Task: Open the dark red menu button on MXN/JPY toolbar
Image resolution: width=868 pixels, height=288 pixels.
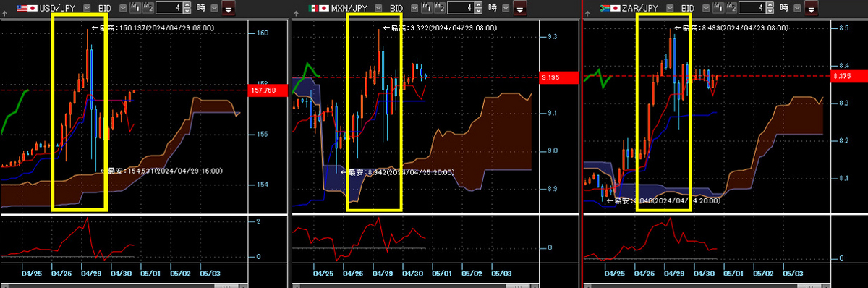Action: [520, 9]
